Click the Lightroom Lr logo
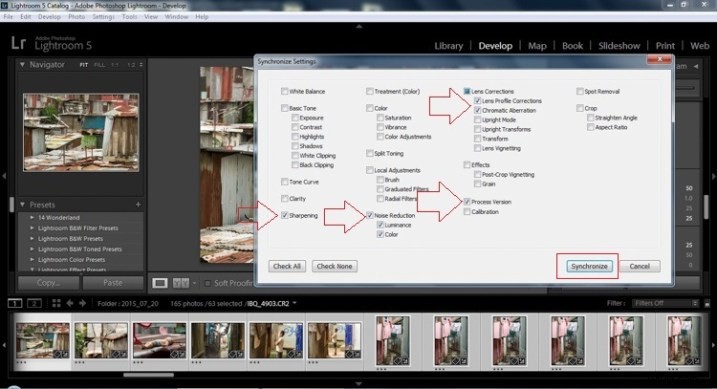717x389 pixels. tap(18, 43)
